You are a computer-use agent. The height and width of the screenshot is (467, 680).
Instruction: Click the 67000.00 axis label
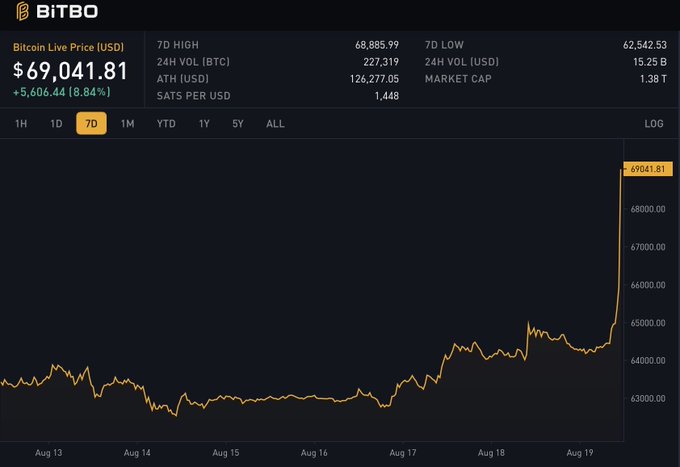[648, 247]
